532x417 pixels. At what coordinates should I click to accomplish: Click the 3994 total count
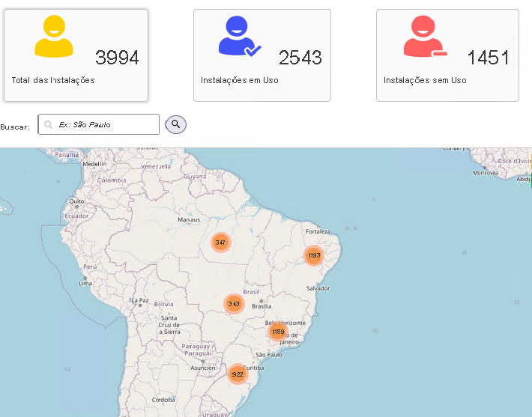(x=117, y=58)
